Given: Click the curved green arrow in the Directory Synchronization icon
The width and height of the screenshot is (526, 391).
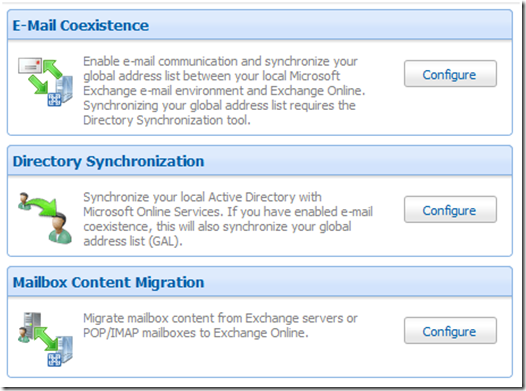Looking at the screenshot, I should pyautogui.click(x=43, y=208).
